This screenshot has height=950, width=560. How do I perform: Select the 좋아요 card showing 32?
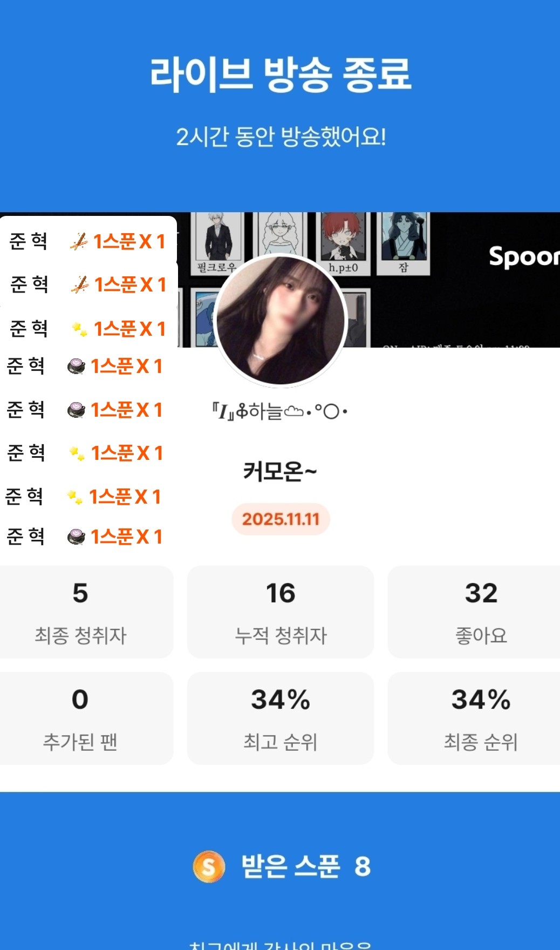pyautogui.click(x=474, y=612)
